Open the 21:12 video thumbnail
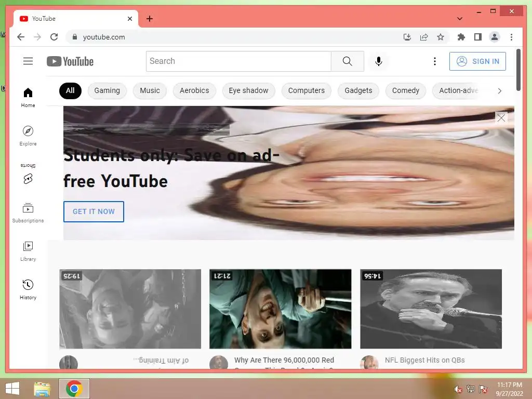Viewport: 532px width, 399px height. click(280, 309)
